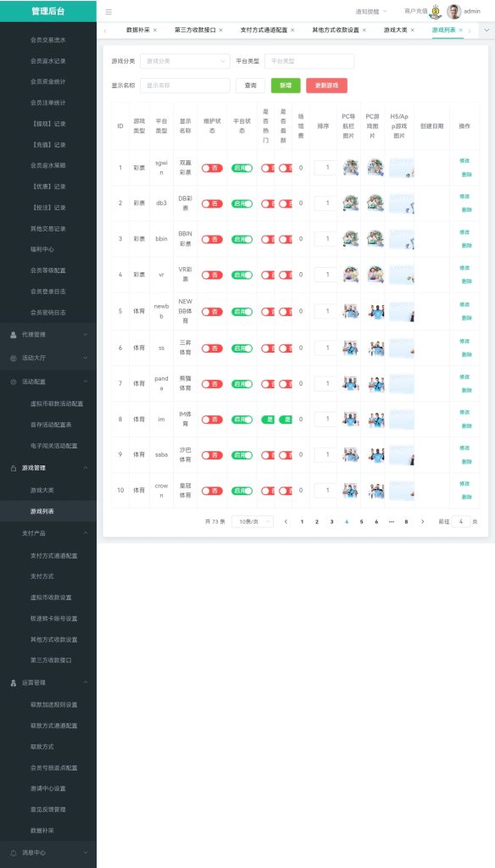The width and height of the screenshot is (495, 868).
Task: Toggle platform status for 沙巴体育 row
Action: [242, 455]
